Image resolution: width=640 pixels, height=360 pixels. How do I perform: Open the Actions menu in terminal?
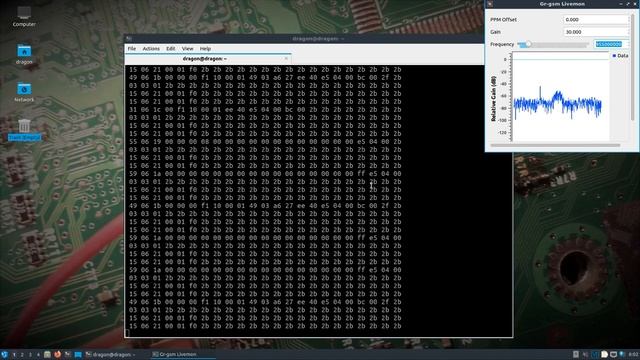coord(151,49)
